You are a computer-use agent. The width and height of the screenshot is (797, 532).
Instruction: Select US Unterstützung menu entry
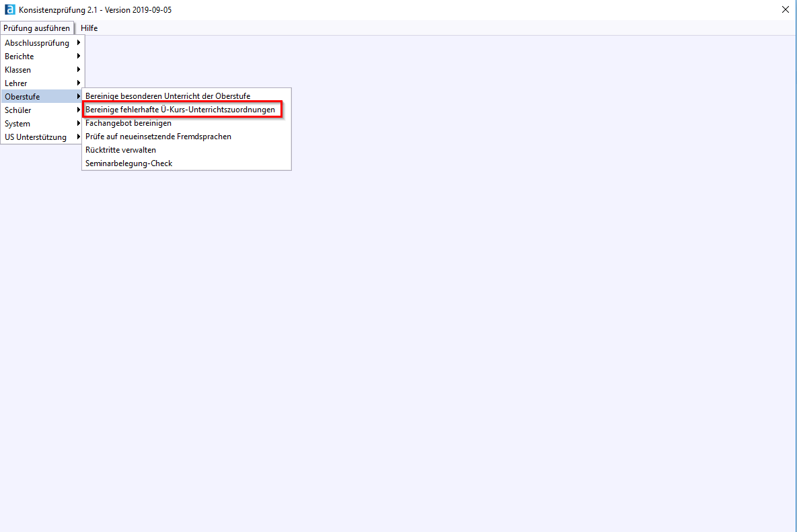42,137
